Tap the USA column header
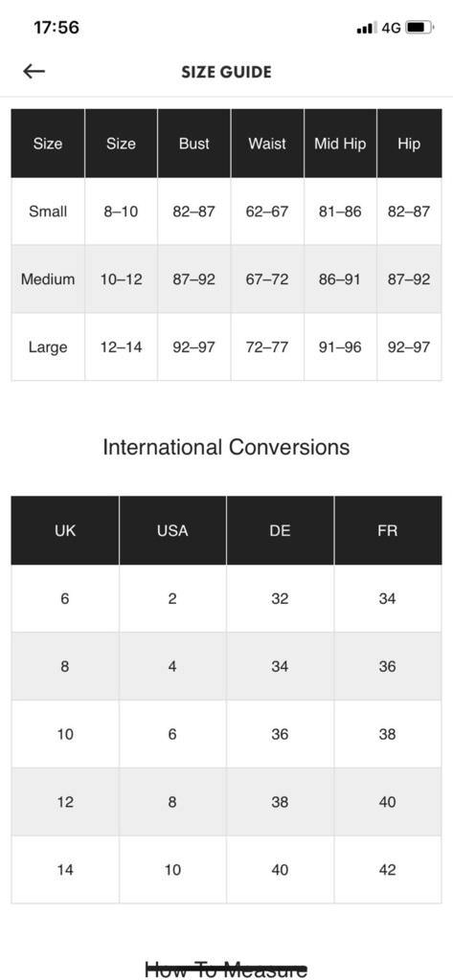The image size is (453, 980). click(172, 530)
